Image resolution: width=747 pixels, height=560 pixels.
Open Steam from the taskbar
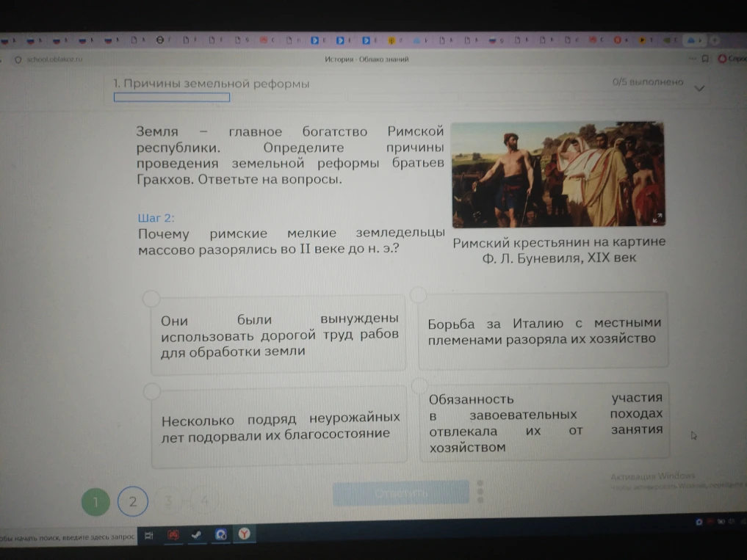[196, 535]
